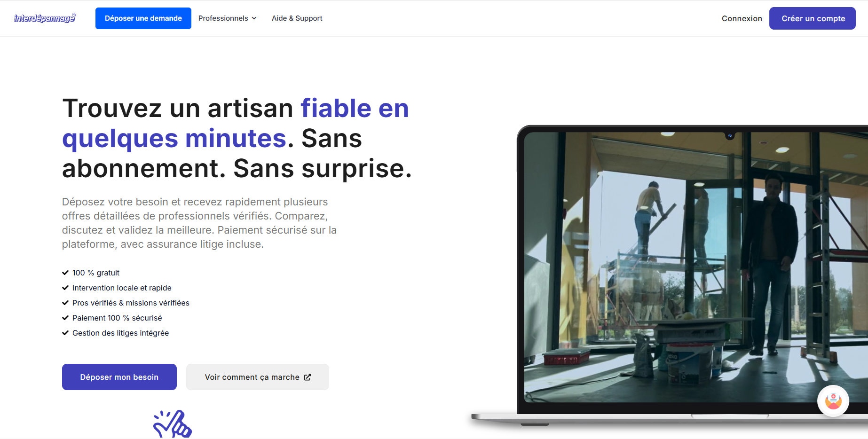Open the chat support widget bubble

[x=833, y=401]
